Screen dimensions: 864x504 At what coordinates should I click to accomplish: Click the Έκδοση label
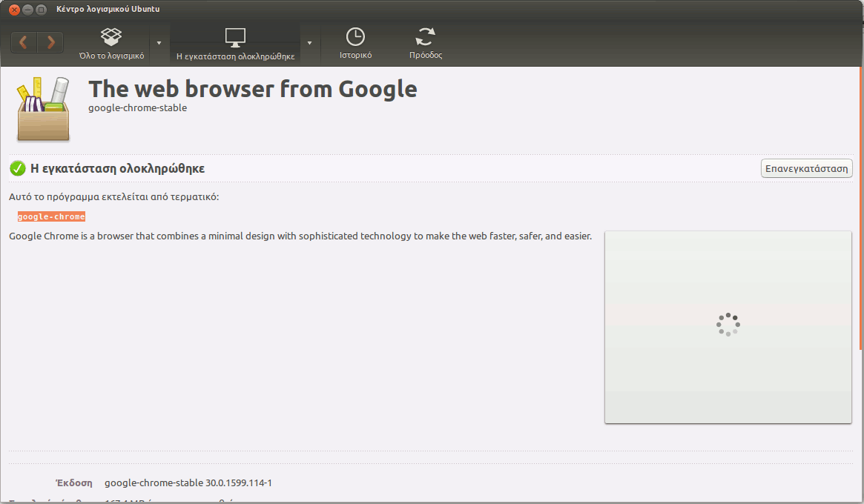pyautogui.click(x=74, y=483)
